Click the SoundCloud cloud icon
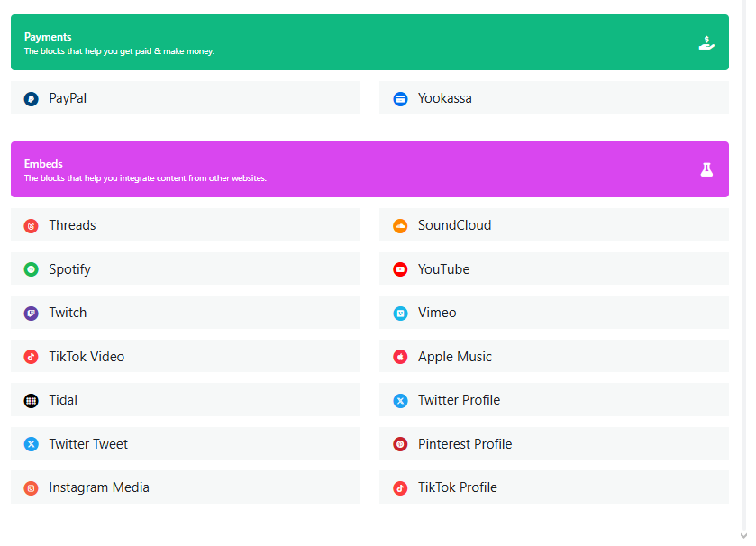 click(400, 225)
